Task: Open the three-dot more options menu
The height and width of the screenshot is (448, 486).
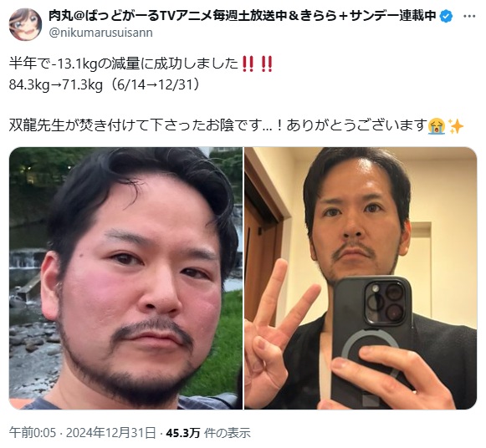Action: pos(469,16)
